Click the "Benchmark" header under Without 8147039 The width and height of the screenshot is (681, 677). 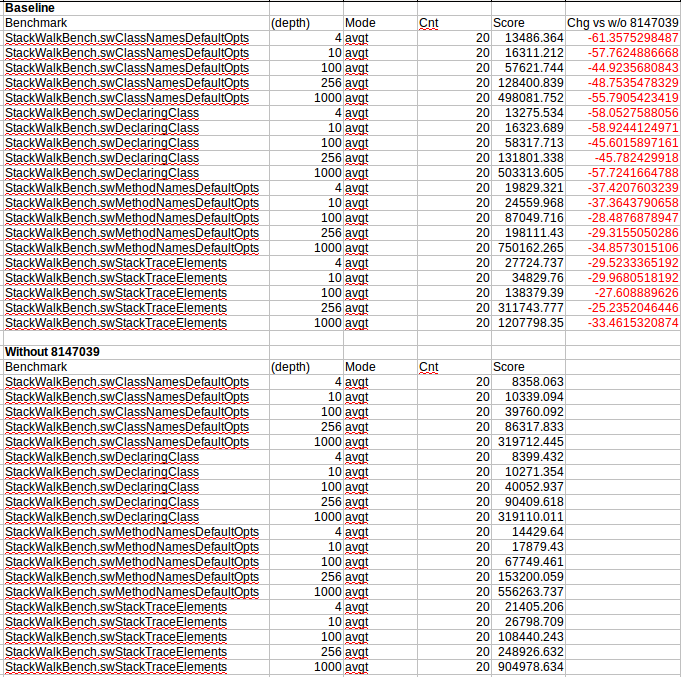34,367
